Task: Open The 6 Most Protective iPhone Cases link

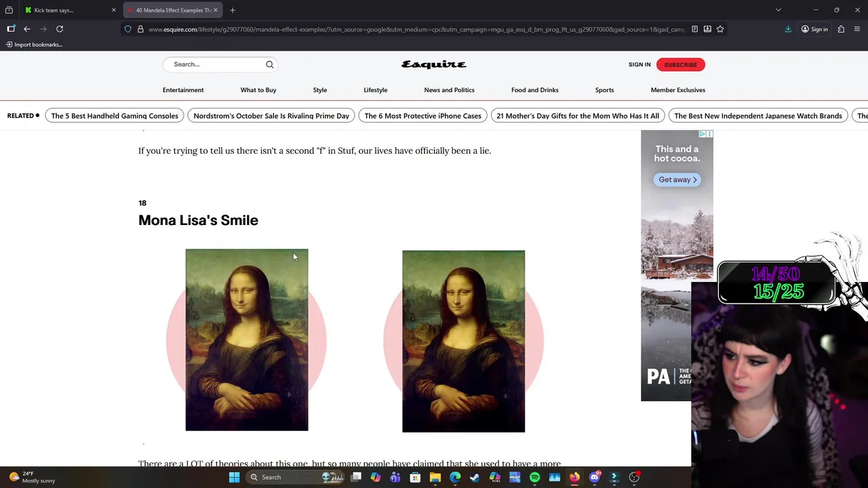Action: (x=422, y=116)
